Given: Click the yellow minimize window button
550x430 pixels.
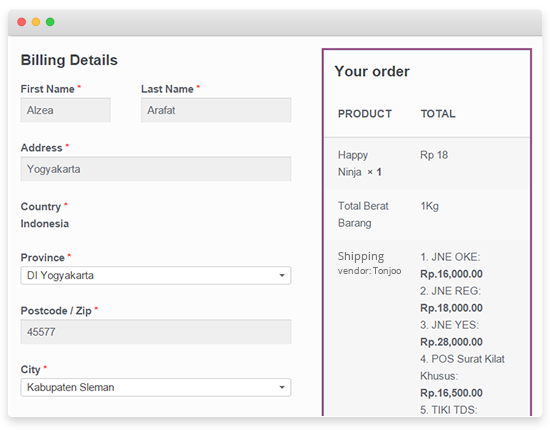Looking at the screenshot, I should click(x=36, y=22).
